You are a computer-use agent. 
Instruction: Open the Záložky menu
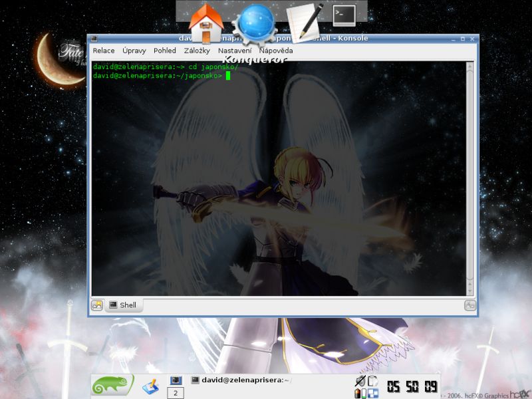pos(197,51)
